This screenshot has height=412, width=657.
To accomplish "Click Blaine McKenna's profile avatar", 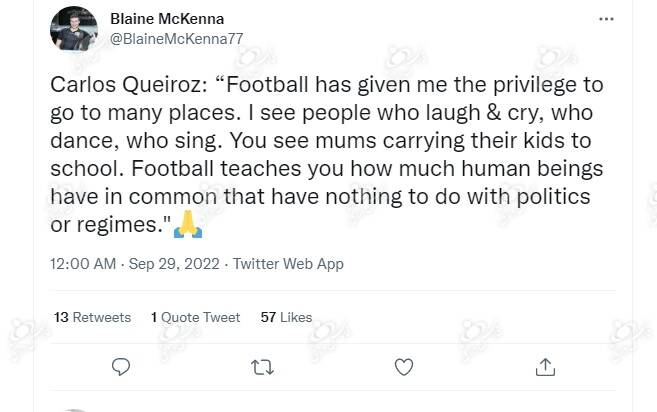I will (x=74, y=29).
